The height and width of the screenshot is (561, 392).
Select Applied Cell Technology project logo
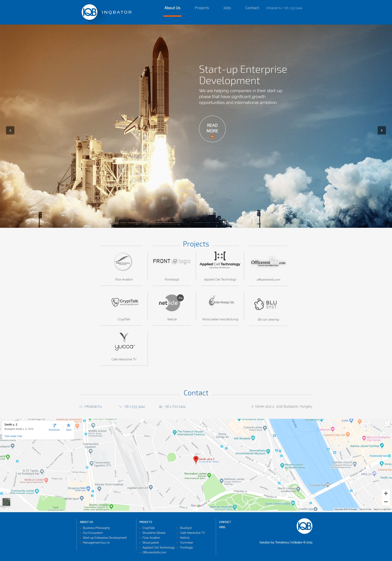click(220, 260)
